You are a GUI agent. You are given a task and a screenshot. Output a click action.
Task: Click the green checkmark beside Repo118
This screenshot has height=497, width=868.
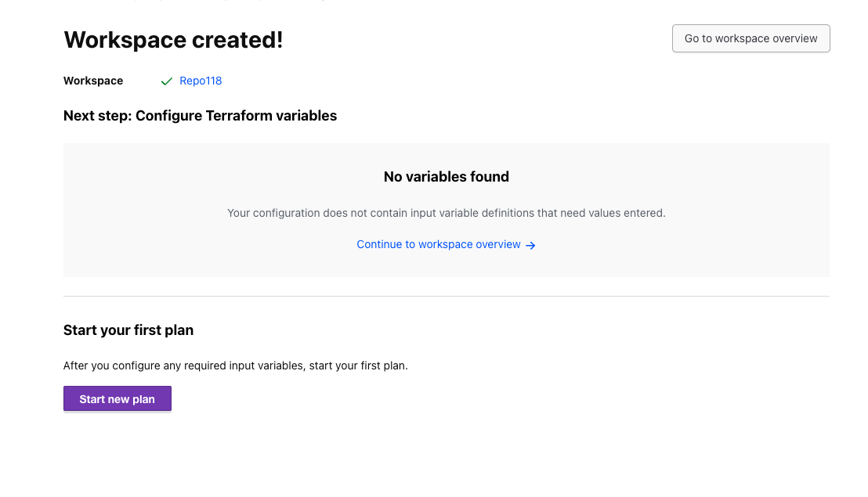click(166, 81)
